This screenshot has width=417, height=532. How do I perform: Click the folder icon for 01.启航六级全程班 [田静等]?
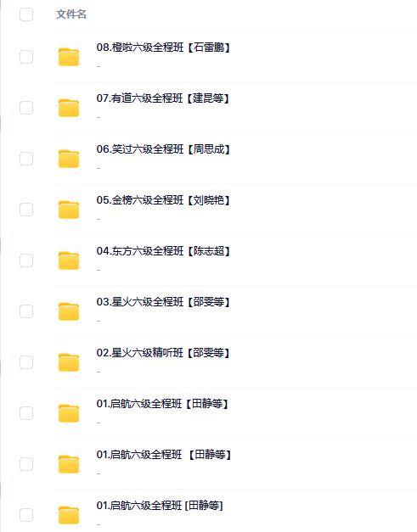pos(69,515)
